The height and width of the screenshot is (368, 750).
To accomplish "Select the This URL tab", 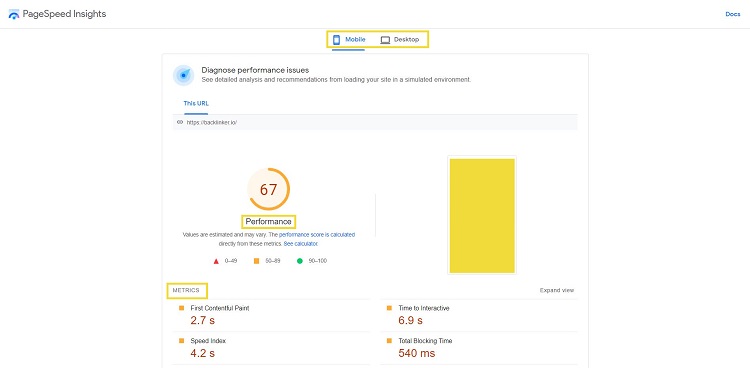I will 196,103.
